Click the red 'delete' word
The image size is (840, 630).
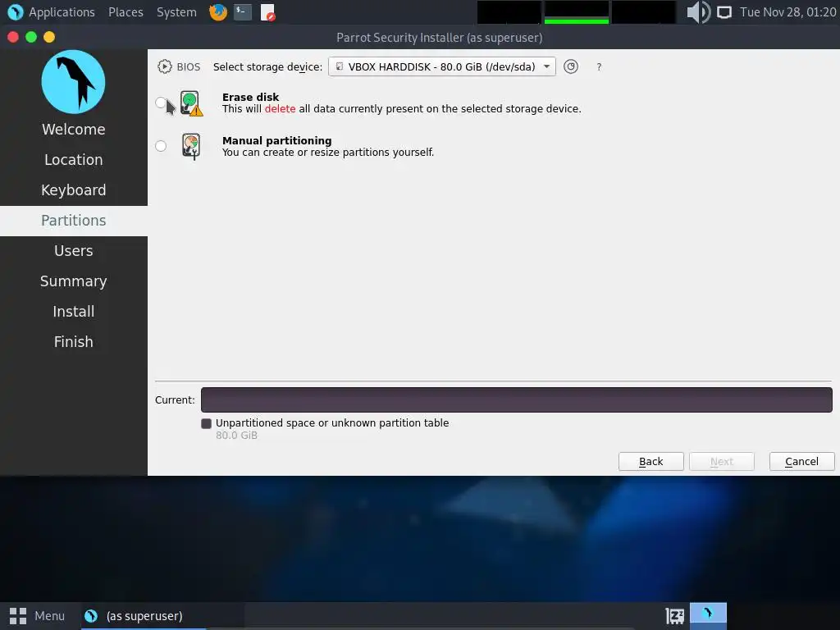pos(281,109)
